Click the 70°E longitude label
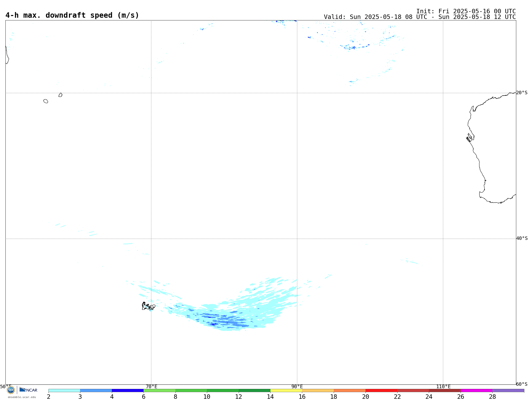The image size is (532, 400). click(151, 386)
